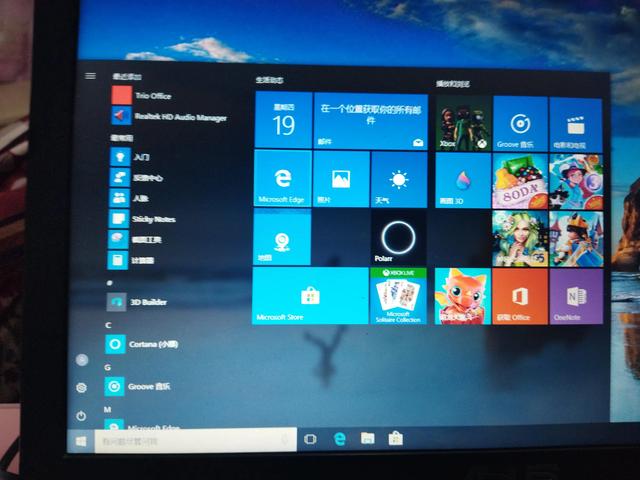
Task: Expand the Start menu hamburger button
Action: pos(90,76)
